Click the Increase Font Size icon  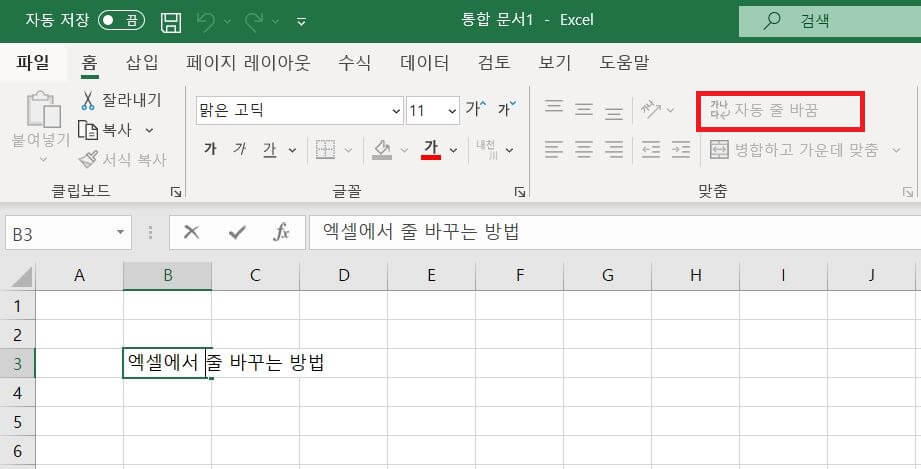[476, 109]
